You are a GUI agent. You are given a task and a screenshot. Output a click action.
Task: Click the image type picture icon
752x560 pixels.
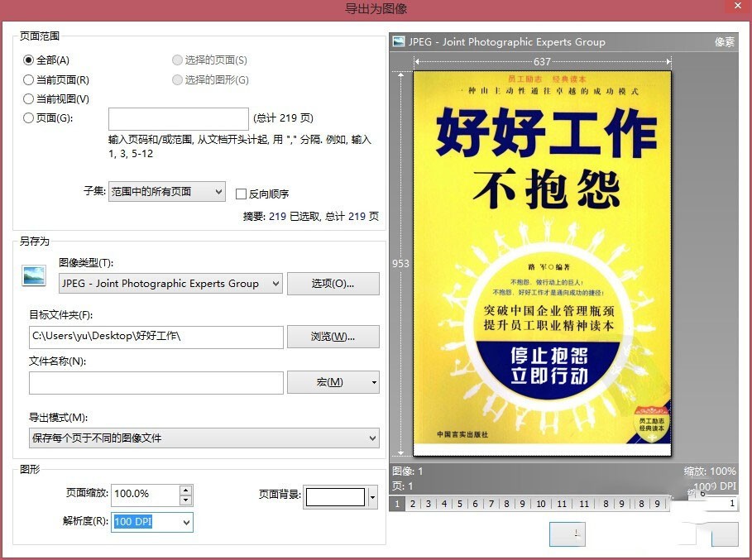(34, 276)
